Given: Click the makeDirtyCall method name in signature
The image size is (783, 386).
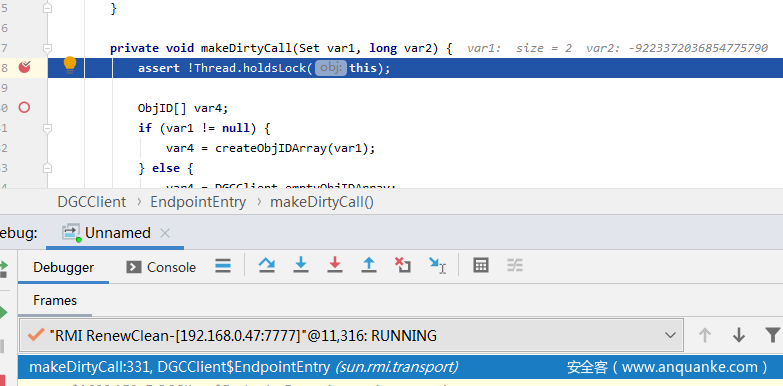Looking at the screenshot, I should [246, 48].
